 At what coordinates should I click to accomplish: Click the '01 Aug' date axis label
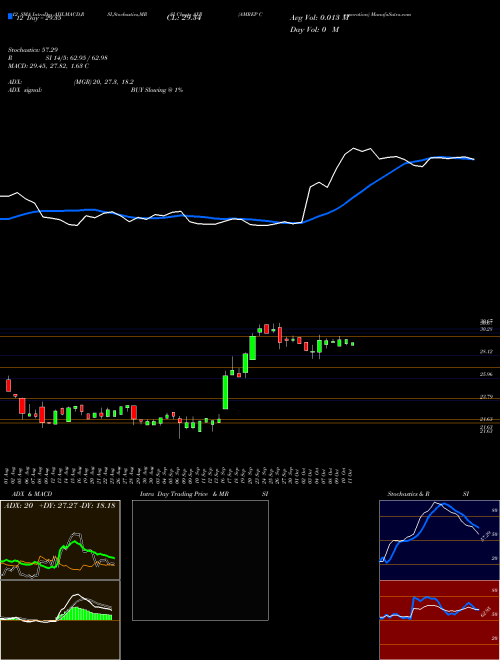tap(8, 474)
